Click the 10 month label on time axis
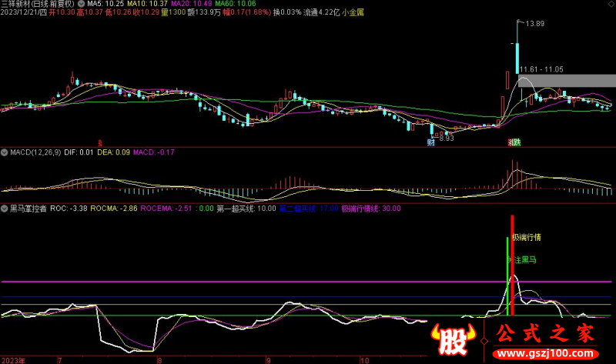 367,359
